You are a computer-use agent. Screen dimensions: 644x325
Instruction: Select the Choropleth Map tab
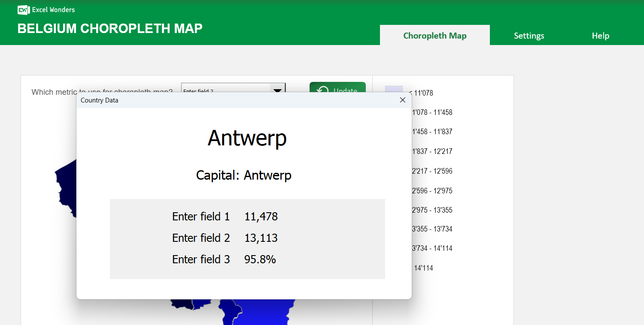tap(434, 36)
